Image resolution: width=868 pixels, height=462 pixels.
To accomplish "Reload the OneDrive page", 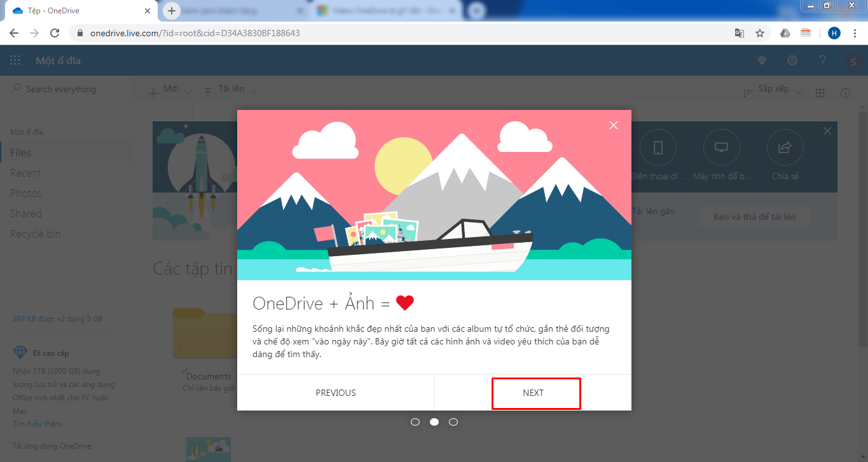I will [55, 33].
